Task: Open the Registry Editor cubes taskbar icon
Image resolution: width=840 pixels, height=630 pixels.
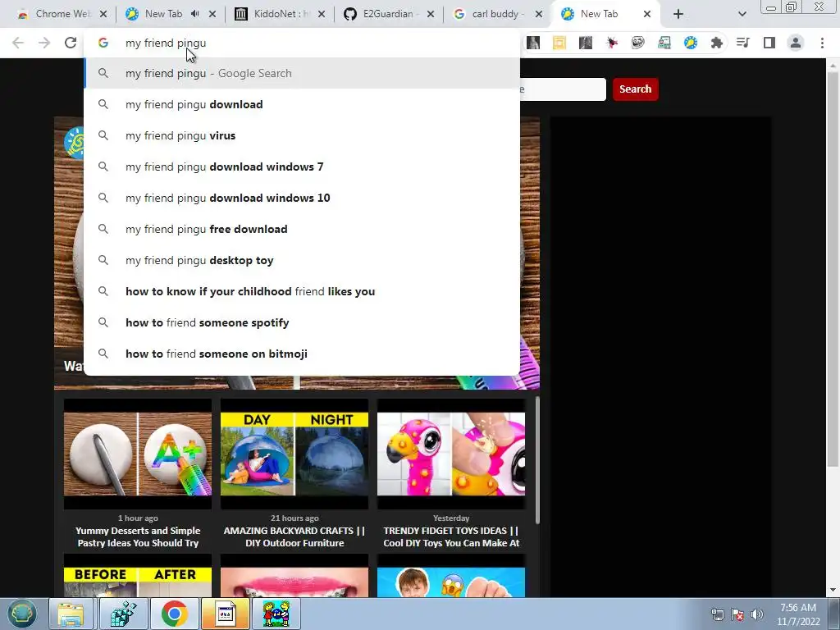Action: 123,614
